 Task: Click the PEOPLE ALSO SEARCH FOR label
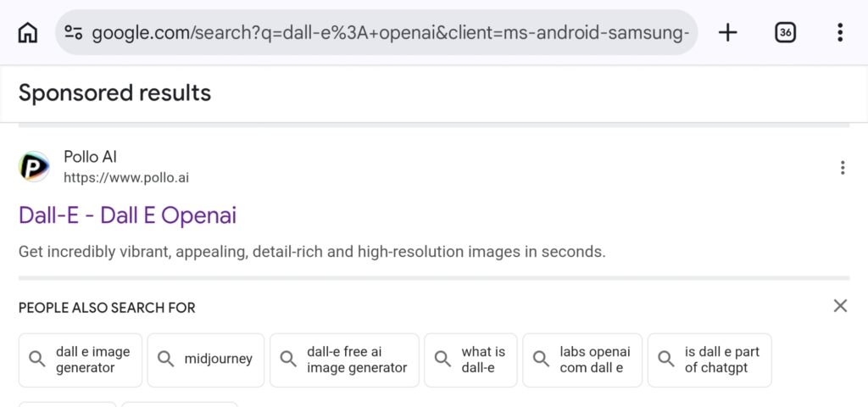click(107, 308)
